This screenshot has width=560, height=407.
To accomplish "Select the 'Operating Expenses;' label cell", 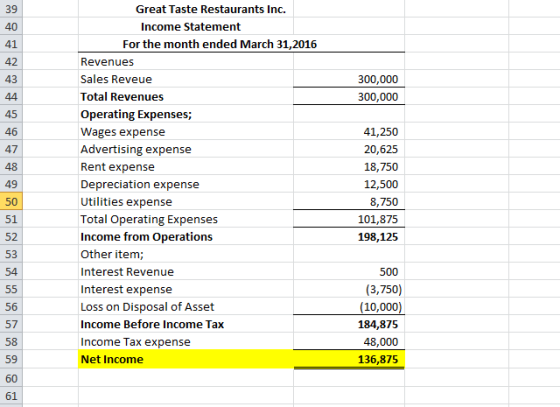I will click(186, 114).
